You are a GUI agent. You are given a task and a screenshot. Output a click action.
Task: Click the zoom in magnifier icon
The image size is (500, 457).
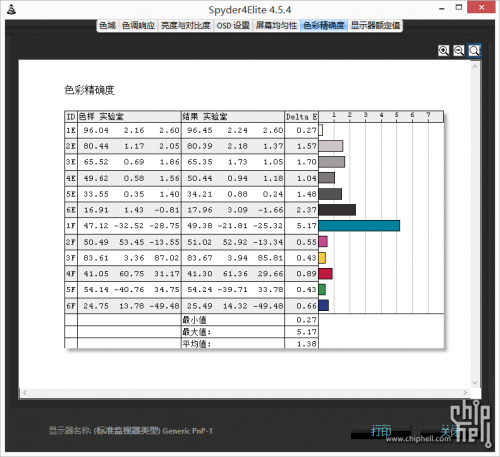[443, 51]
